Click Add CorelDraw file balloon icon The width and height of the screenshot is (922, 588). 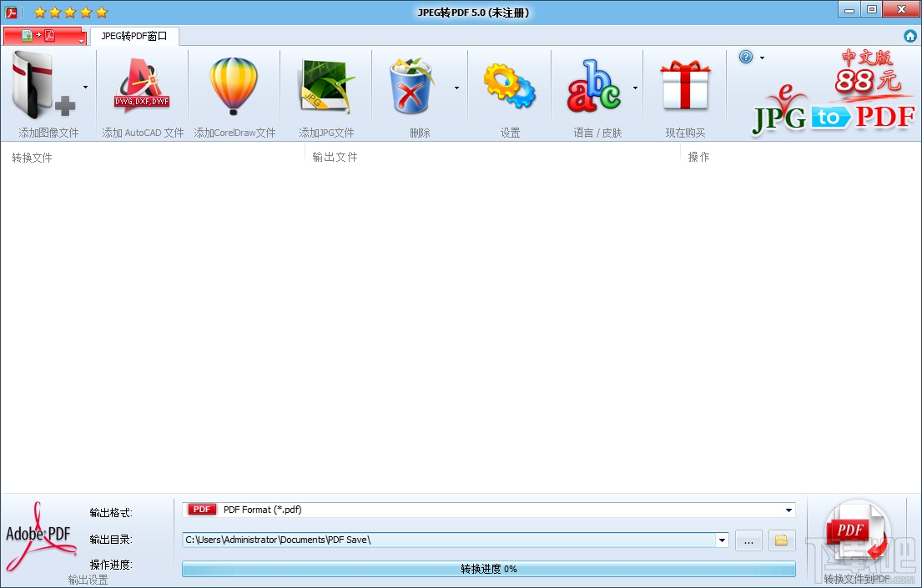234,86
